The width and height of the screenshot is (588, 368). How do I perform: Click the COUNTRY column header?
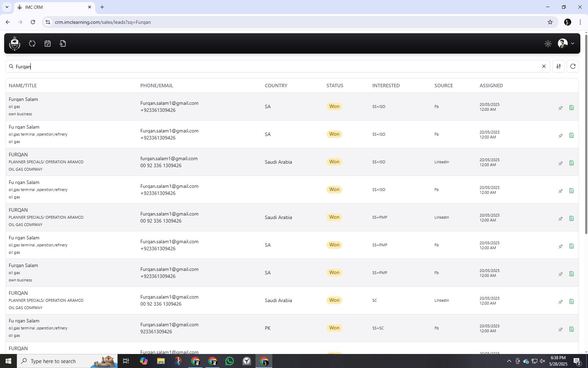coord(276,86)
